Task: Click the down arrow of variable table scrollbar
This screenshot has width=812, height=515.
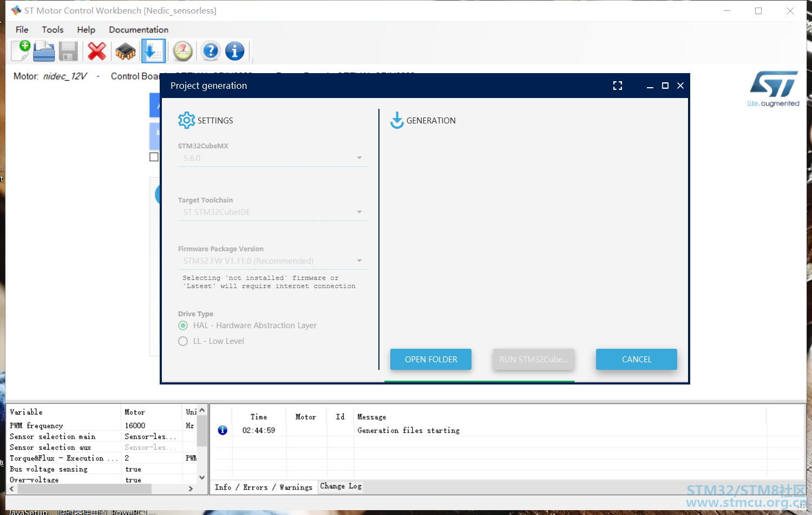Action: (202, 478)
